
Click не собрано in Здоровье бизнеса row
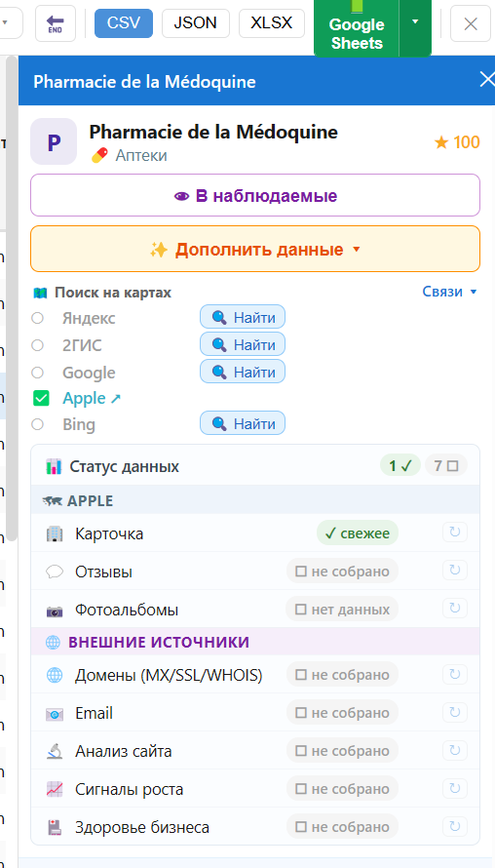342,827
